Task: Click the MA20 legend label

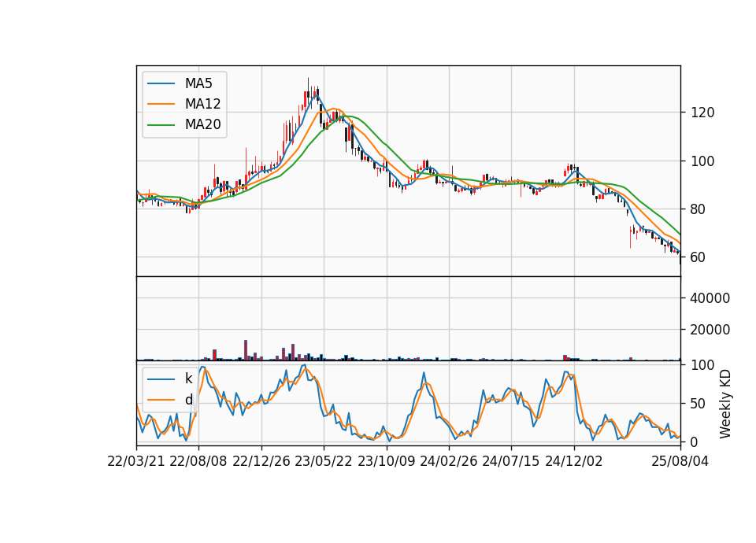Action: click(x=202, y=124)
